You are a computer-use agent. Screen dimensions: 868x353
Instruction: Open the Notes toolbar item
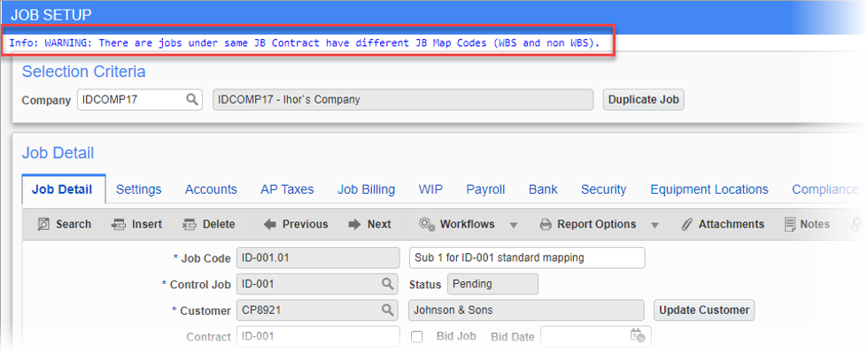point(807,225)
